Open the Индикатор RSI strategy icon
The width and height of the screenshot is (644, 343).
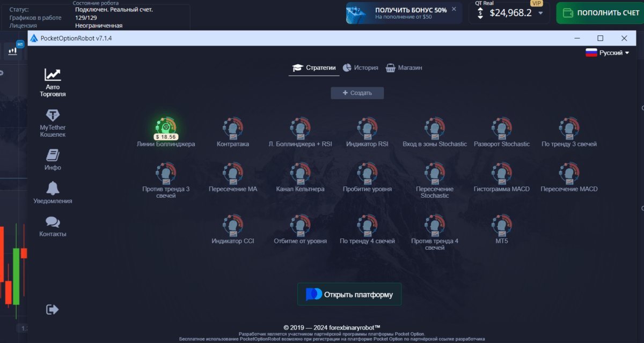pyautogui.click(x=367, y=129)
